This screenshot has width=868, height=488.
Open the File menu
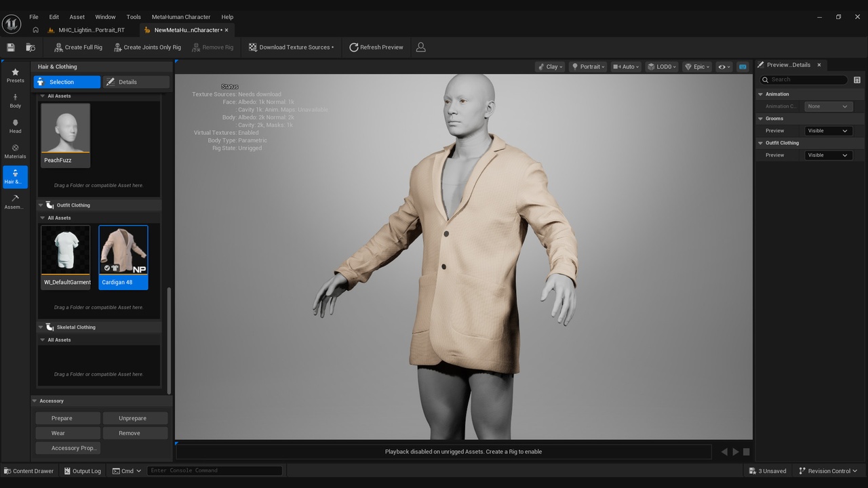click(33, 17)
